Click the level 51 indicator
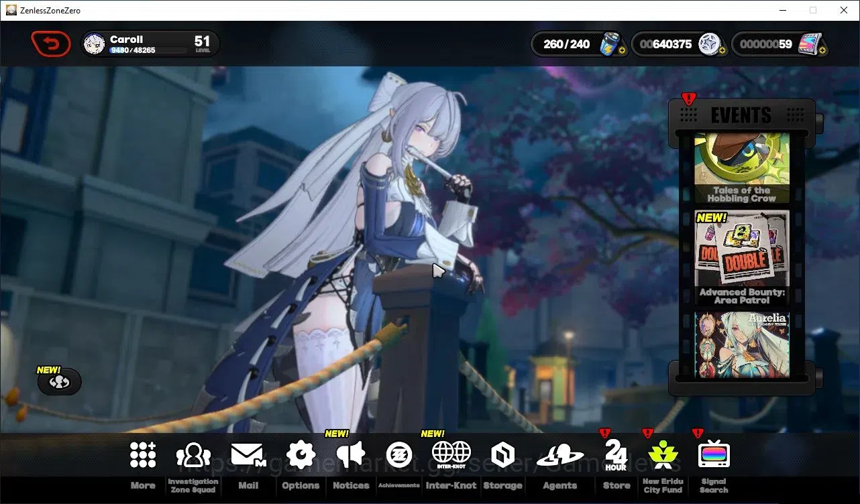 [203, 44]
